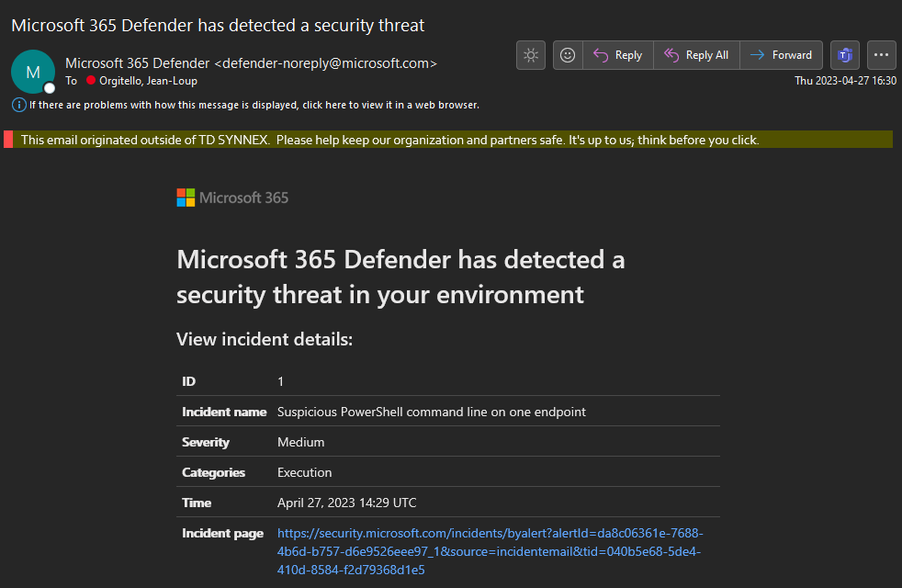Click the reply arrow icon
The width and height of the screenshot is (902, 588).
click(601, 55)
